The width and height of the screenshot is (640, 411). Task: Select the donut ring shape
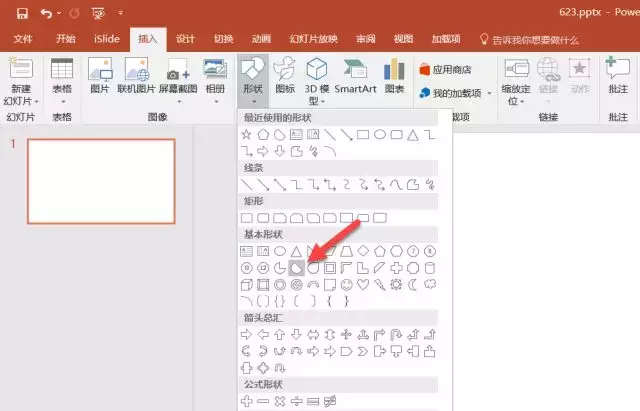tap(280, 284)
